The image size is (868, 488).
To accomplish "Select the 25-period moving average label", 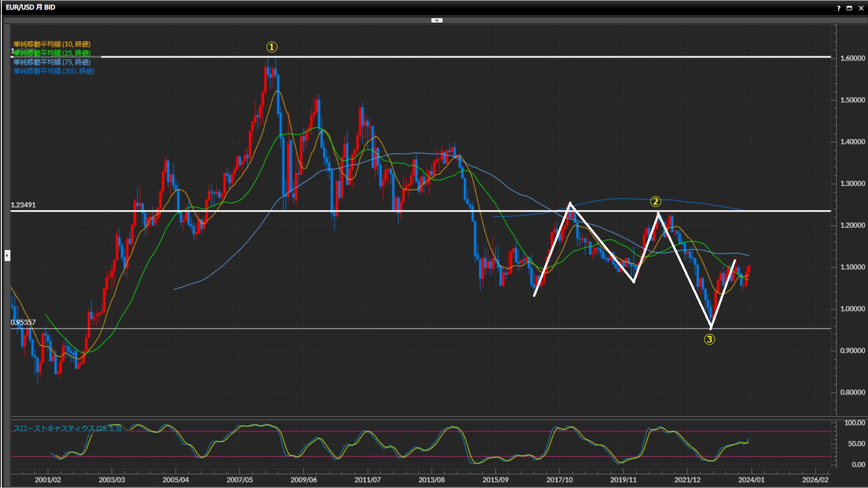I will 52,53.
